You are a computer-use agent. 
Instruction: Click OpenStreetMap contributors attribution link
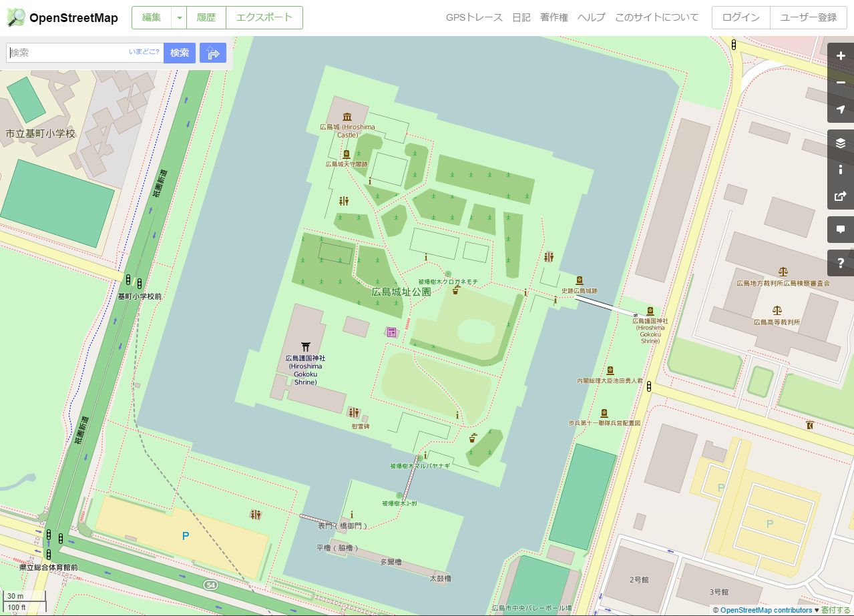pyautogui.click(x=766, y=610)
